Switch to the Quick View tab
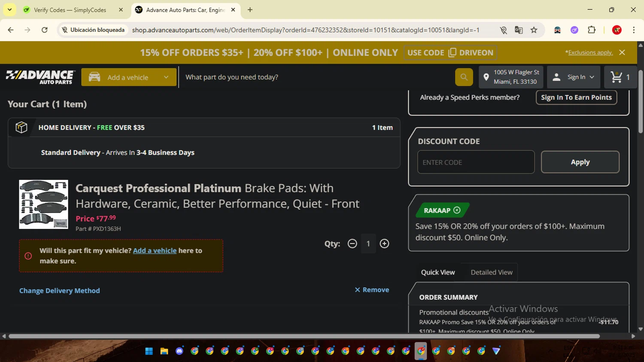Image resolution: width=644 pixels, height=362 pixels. point(437,272)
